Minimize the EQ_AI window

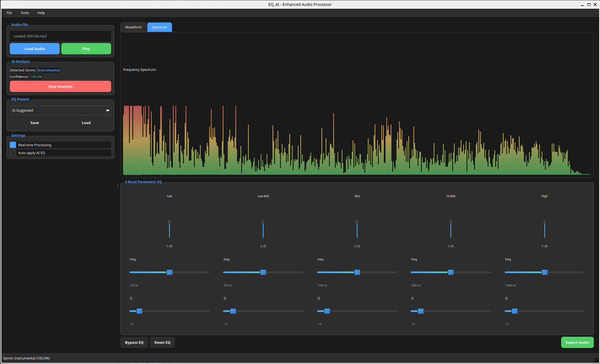(x=582, y=5)
